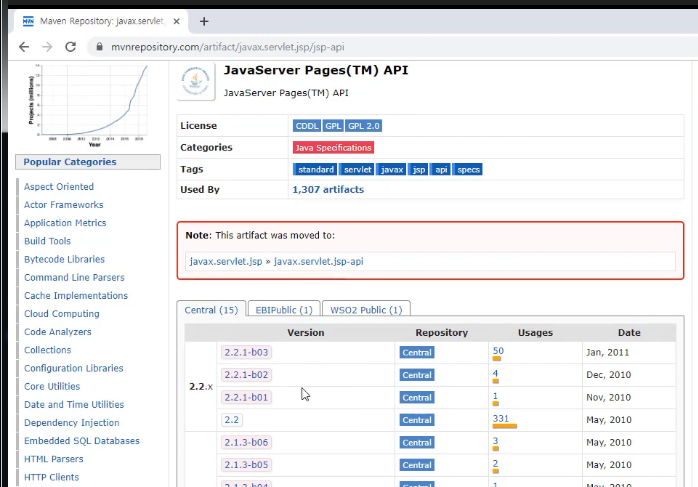Click the indexed projects growth chart
Image resolution: width=698 pixels, height=487 pixels.
[x=88, y=105]
